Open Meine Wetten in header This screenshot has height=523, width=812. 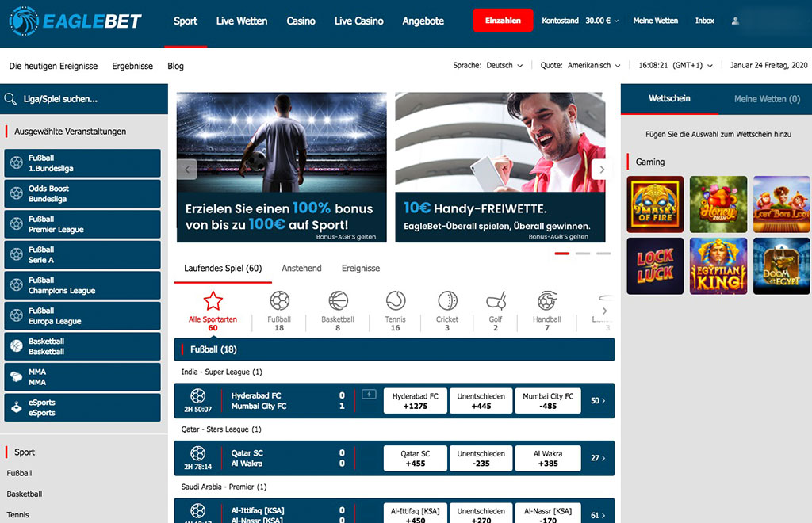click(655, 21)
